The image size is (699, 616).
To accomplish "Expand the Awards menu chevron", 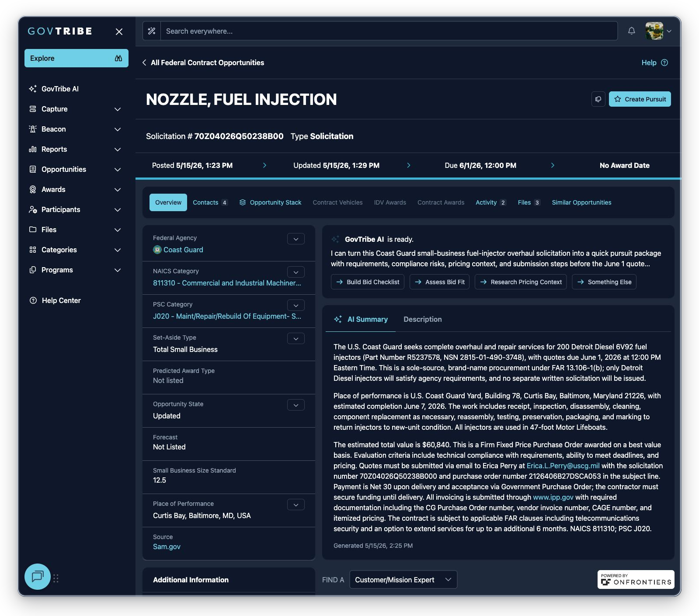I will pos(118,189).
